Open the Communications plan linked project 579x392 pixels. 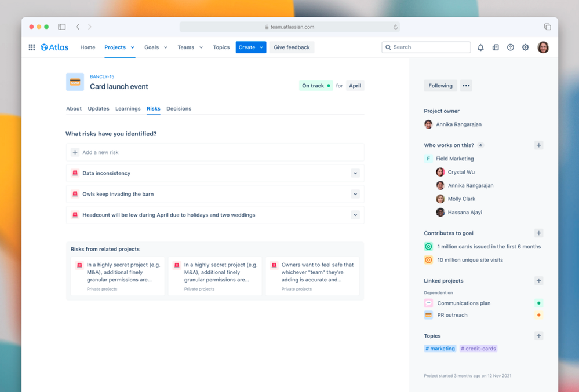click(464, 303)
